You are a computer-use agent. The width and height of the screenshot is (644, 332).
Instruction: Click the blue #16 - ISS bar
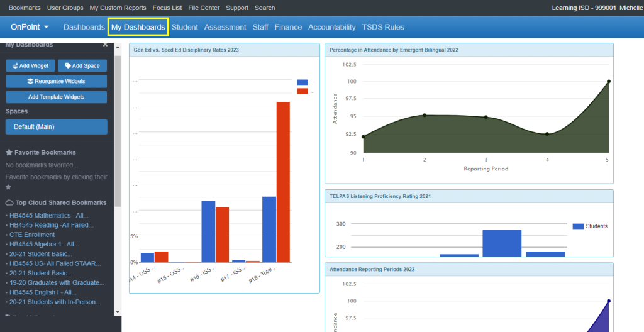click(x=208, y=231)
